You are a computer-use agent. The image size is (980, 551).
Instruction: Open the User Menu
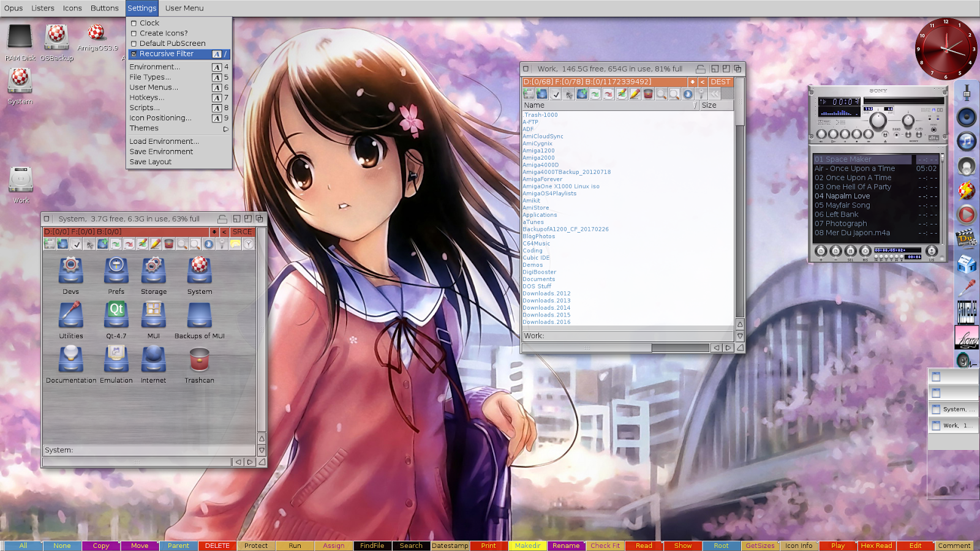pos(184,8)
